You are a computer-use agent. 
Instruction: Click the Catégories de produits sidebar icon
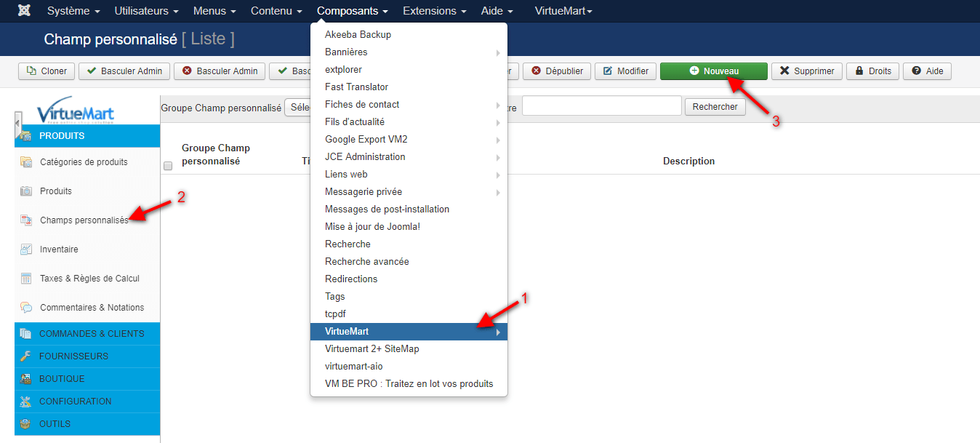26,162
